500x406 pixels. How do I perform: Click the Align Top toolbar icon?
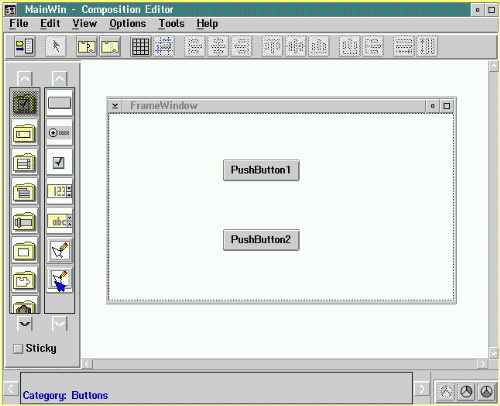(x=272, y=46)
